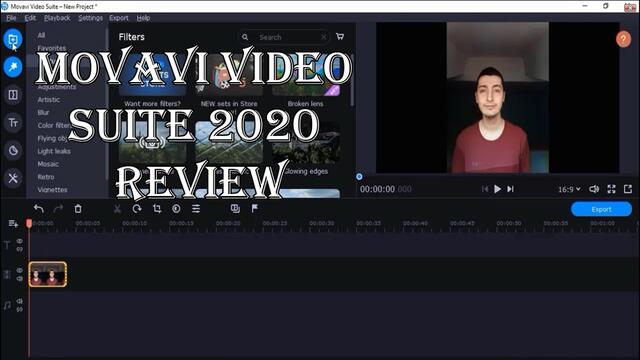Select the Favorites filter category
Screen dimensions: 640x360
click(x=52, y=48)
